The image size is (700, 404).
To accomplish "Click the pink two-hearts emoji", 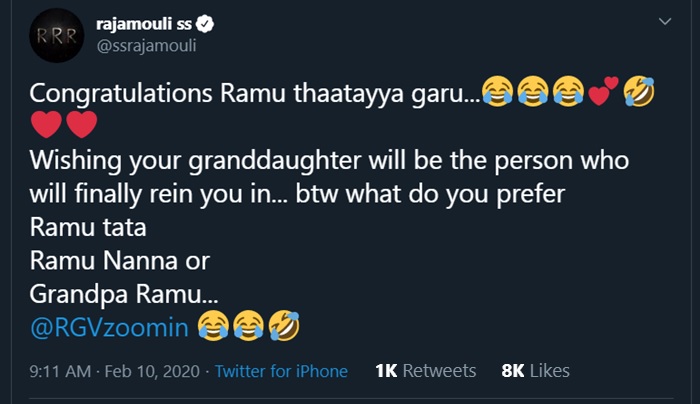I will (600, 95).
